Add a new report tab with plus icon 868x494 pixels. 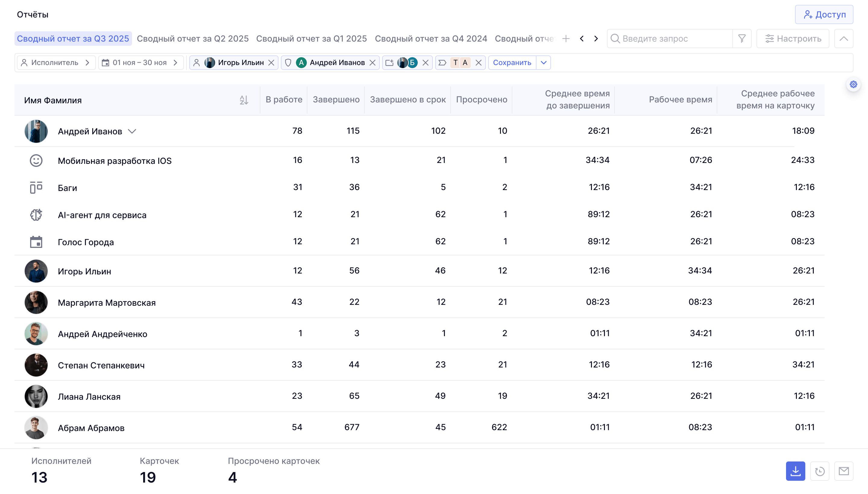(x=566, y=39)
